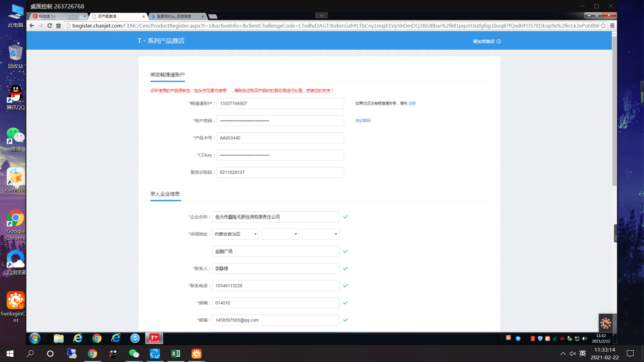Click the remote tray volume icon

point(585,339)
